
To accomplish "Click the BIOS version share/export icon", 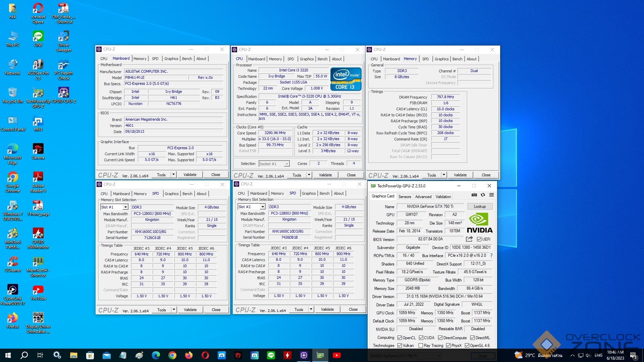I will [469, 239].
